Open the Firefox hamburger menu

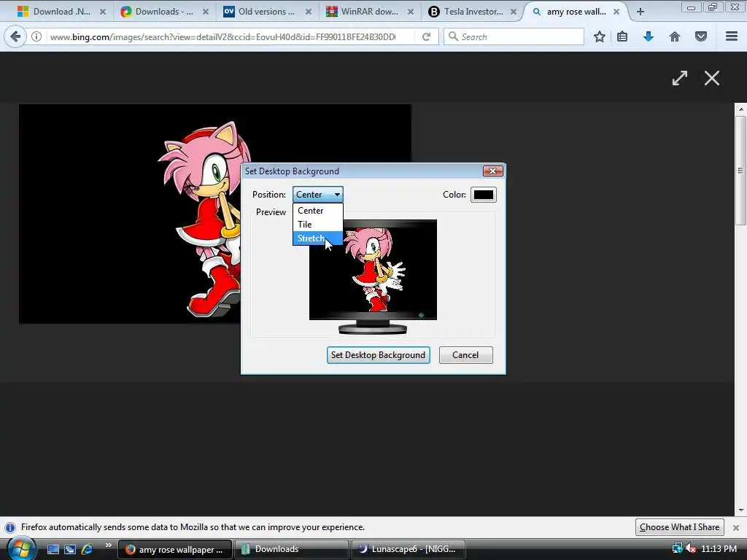click(732, 36)
